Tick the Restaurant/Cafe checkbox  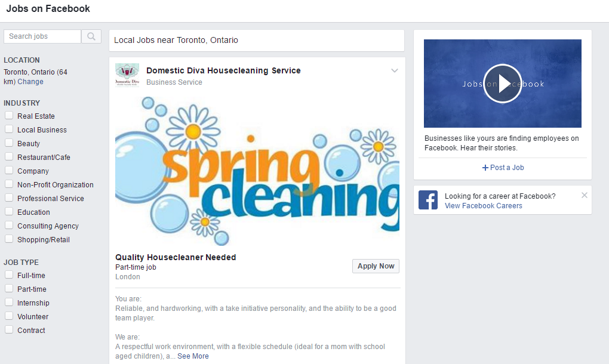(9, 157)
